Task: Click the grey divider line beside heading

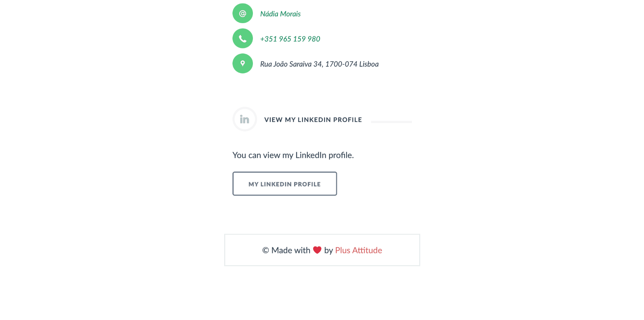Action: coord(391,122)
